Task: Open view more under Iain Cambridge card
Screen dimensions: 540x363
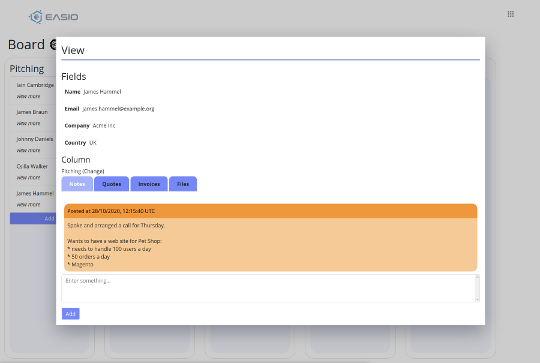Action: coord(28,96)
